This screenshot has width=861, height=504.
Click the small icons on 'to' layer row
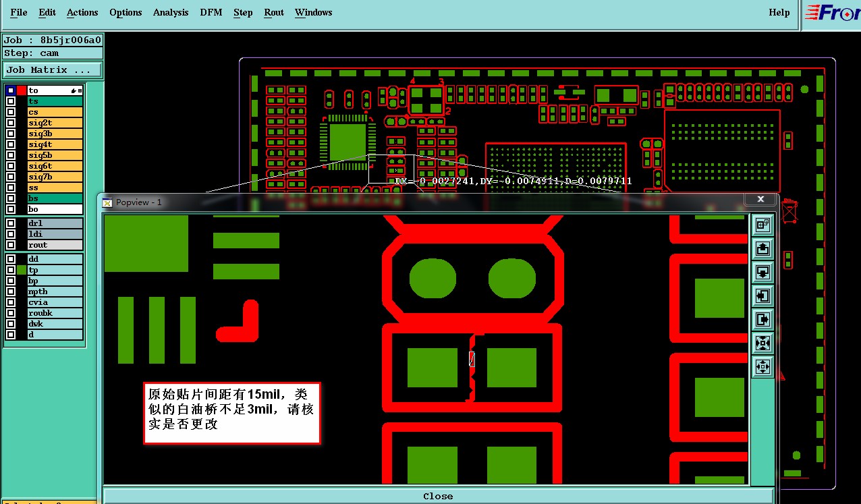tap(76, 90)
